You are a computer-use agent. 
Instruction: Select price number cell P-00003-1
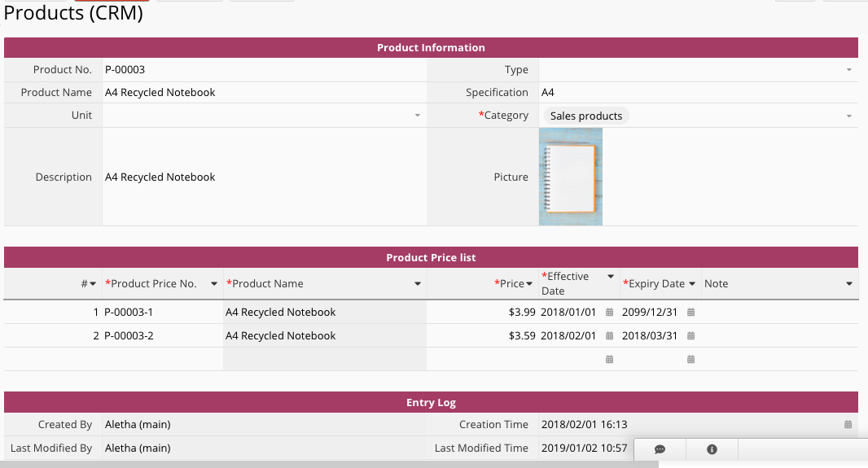(163, 312)
